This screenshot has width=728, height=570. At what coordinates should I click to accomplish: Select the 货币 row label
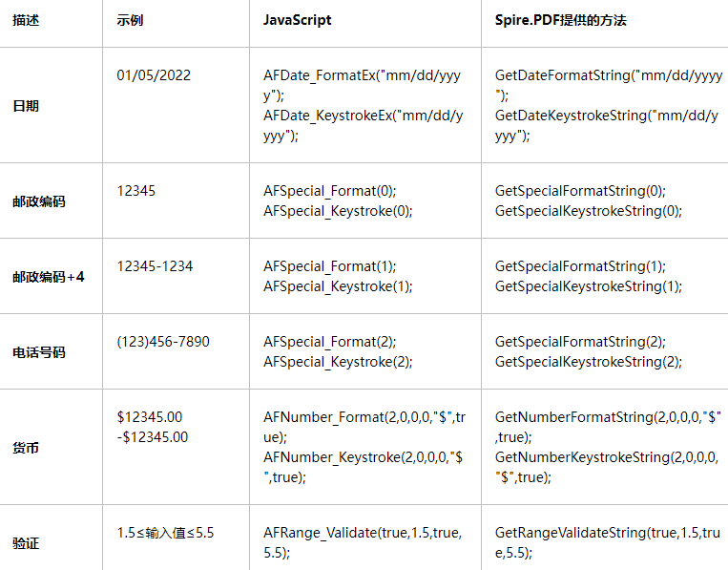26,448
